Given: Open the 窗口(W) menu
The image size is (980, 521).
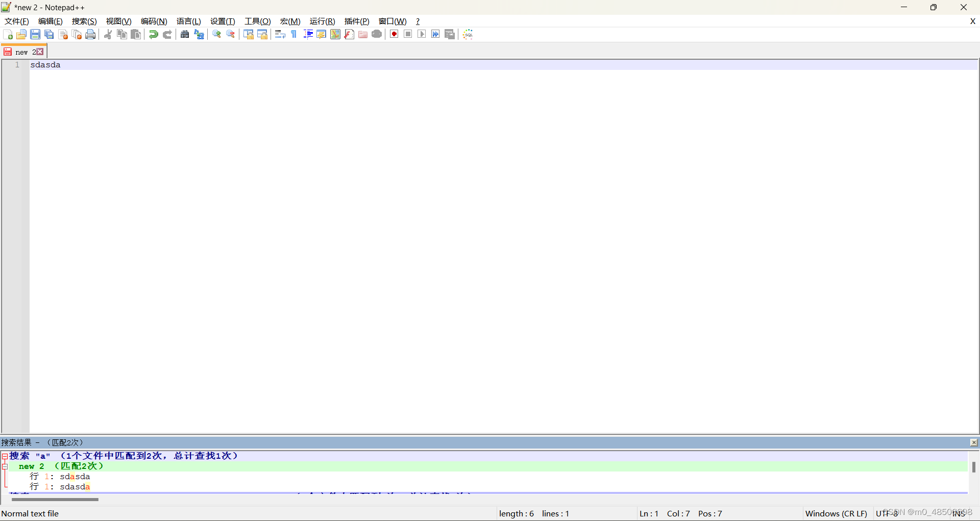Looking at the screenshot, I should [x=393, y=21].
